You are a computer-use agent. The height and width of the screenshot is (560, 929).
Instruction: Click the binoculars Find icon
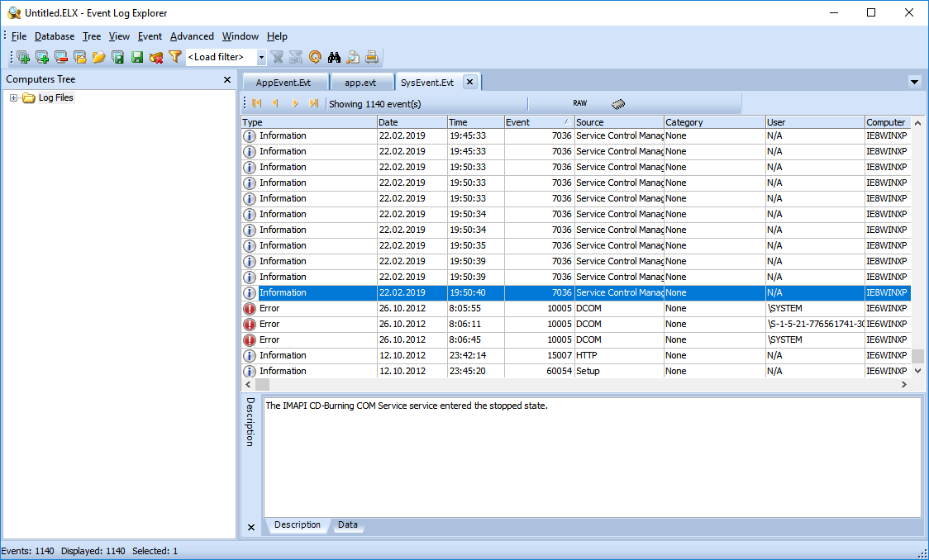coord(334,57)
